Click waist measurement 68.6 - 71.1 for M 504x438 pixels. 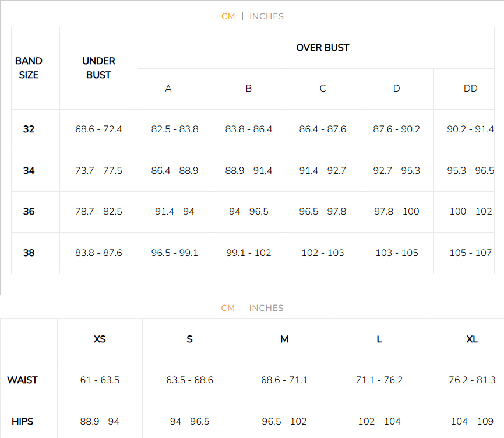click(284, 380)
